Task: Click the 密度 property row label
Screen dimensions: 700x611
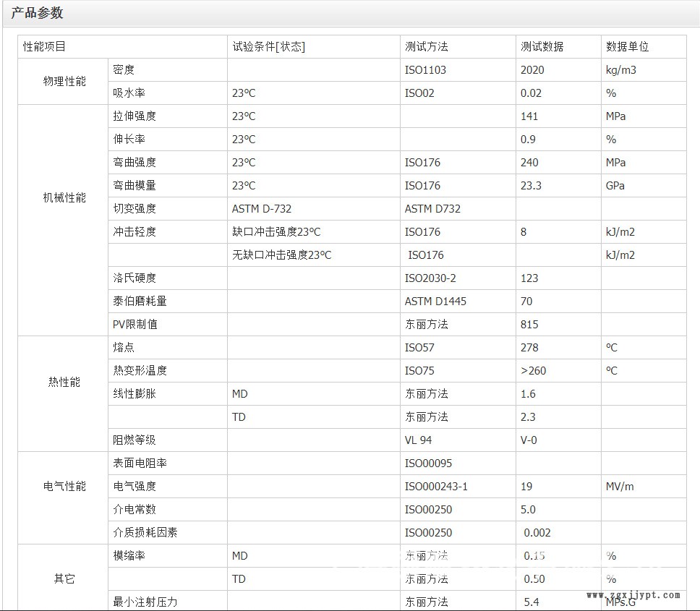Action: (x=124, y=70)
